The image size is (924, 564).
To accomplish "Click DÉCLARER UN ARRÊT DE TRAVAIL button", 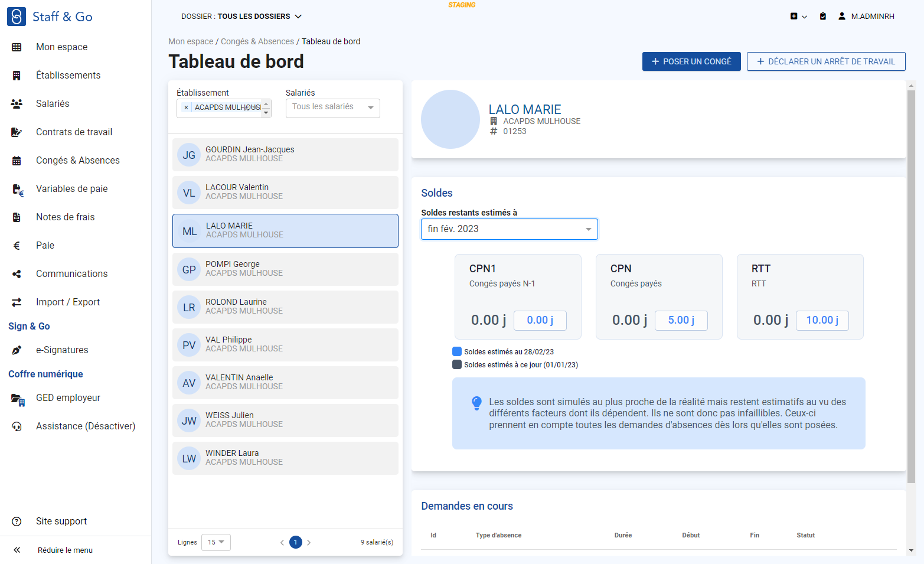I will click(x=826, y=61).
